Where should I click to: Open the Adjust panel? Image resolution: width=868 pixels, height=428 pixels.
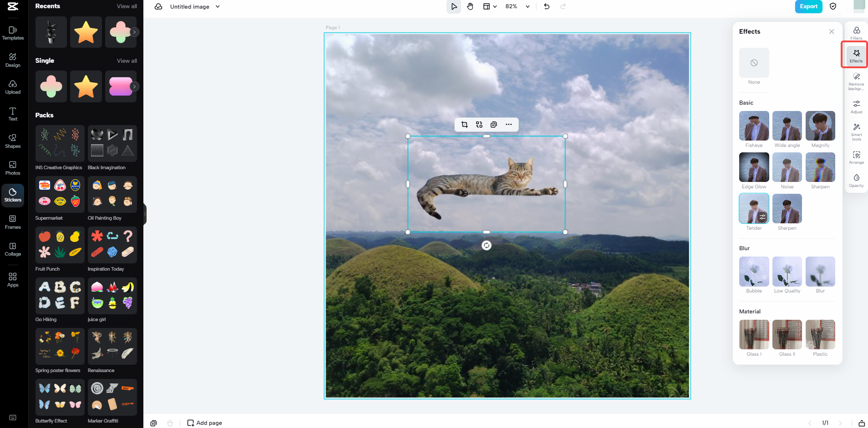[856, 107]
